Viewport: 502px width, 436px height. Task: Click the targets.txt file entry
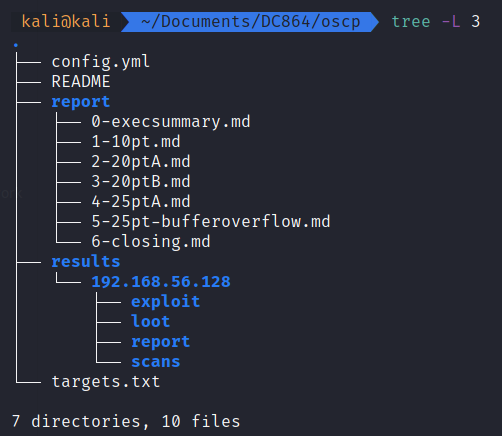coord(106,382)
